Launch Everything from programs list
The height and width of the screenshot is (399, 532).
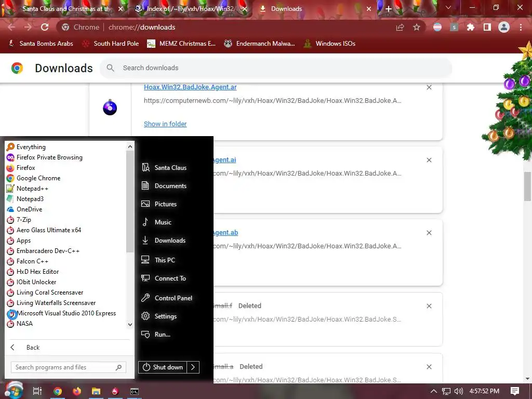(x=66, y=147)
